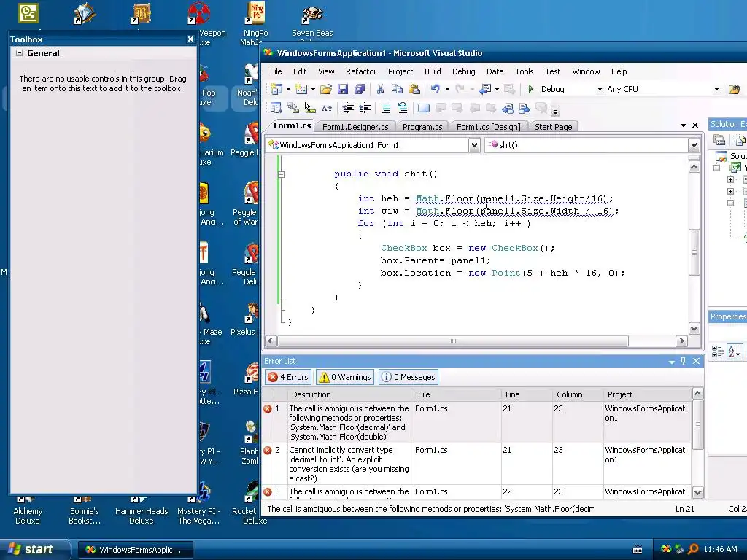This screenshot has width=747, height=560.
Task: Undo the last edit with the Undo icon
Action: coord(435,89)
